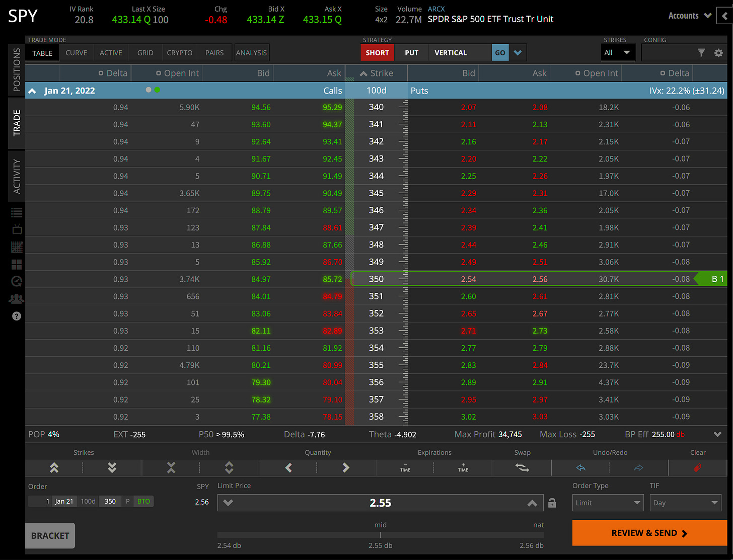Open the Order Type Limit dropdown
733x560 pixels.
608,503
